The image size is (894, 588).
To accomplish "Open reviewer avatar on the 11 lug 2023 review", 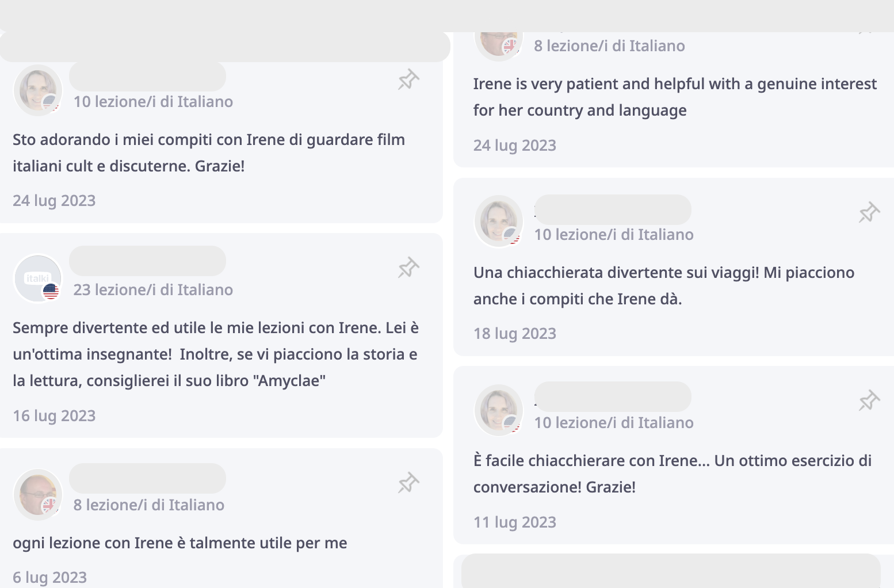I will coord(499,410).
